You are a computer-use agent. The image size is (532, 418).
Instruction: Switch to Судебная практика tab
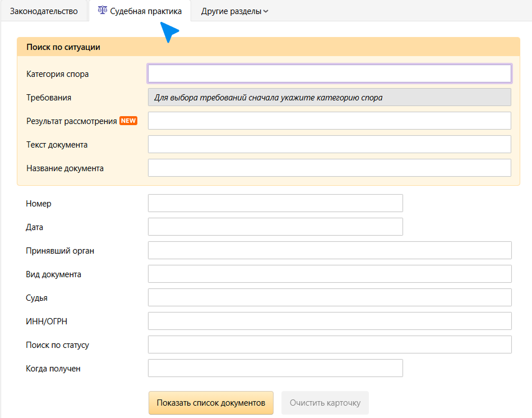pyautogui.click(x=140, y=11)
